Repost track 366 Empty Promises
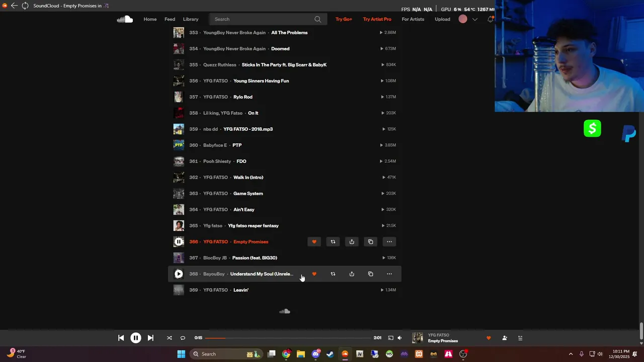This screenshot has width=644, height=362. [x=333, y=242]
